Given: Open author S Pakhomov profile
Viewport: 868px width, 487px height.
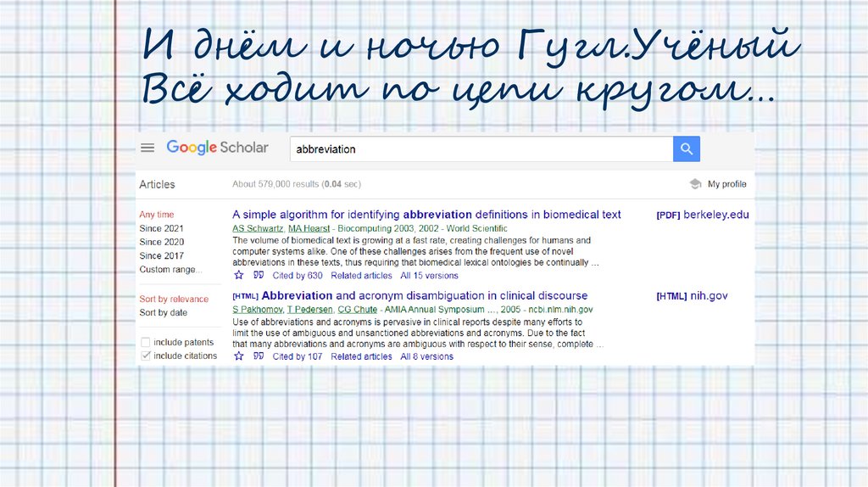Looking at the screenshot, I should 258,310.
